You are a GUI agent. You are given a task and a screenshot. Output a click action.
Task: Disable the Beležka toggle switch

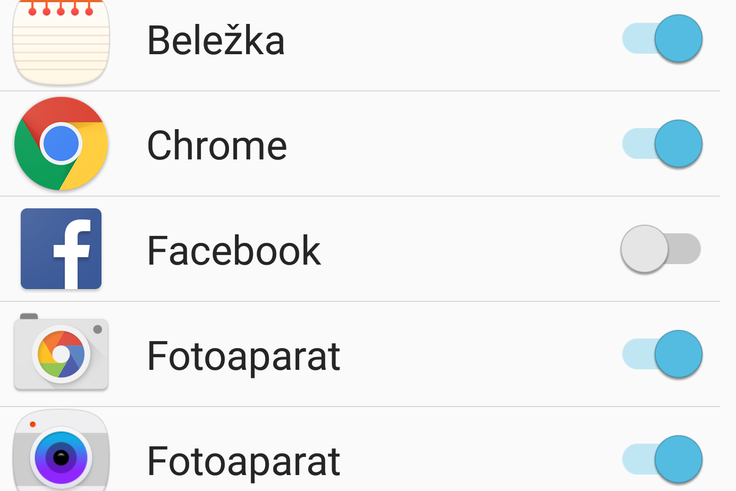tap(662, 38)
